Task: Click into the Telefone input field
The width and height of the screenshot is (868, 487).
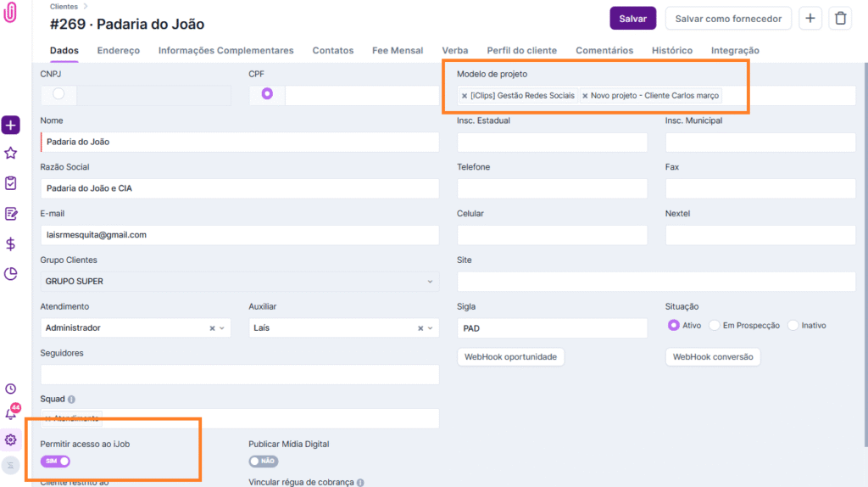Action: point(552,188)
